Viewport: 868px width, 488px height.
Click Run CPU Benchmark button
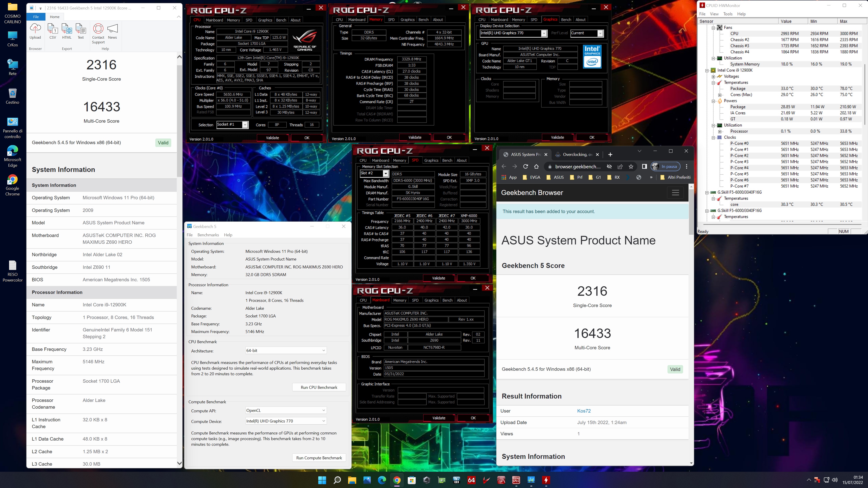click(x=319, y=387)
